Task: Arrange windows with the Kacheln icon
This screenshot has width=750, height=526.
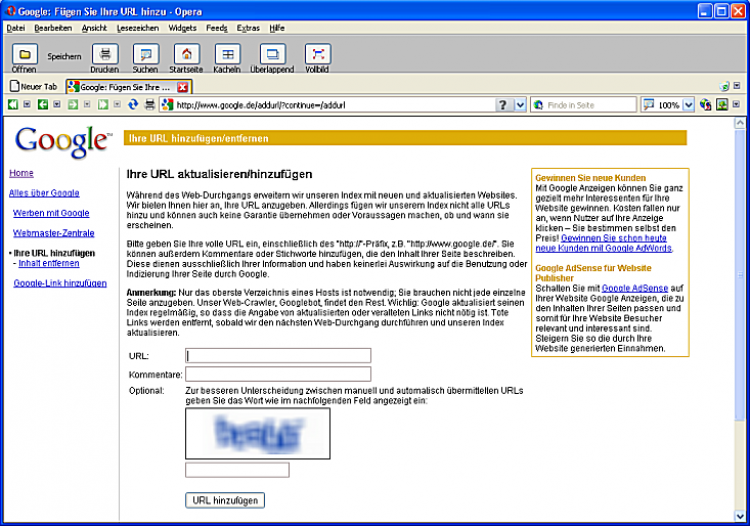Action: (227, 54)
